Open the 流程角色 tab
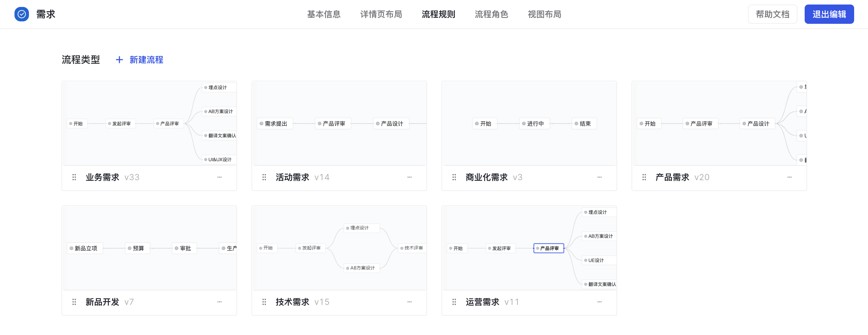Image resolution: width=868 pixels, height=335 pixels. [x=491, y=14]
